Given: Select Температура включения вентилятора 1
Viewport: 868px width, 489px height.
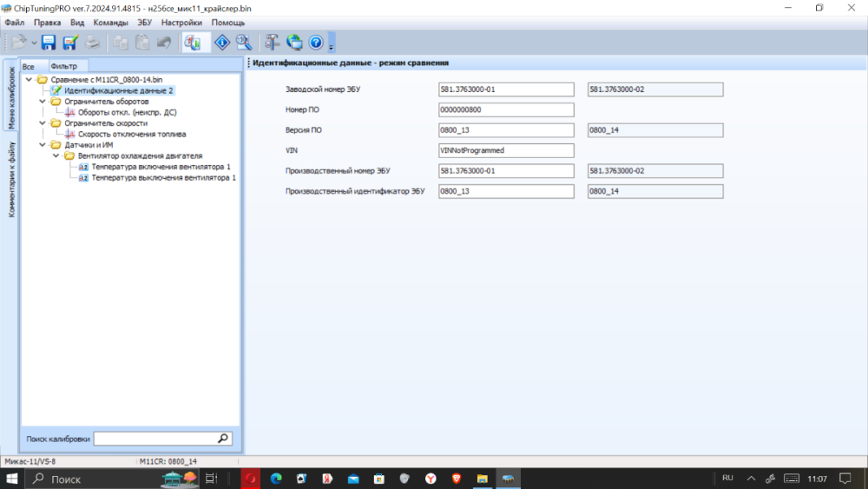Looking at the screenshot, I should [161, 167].
